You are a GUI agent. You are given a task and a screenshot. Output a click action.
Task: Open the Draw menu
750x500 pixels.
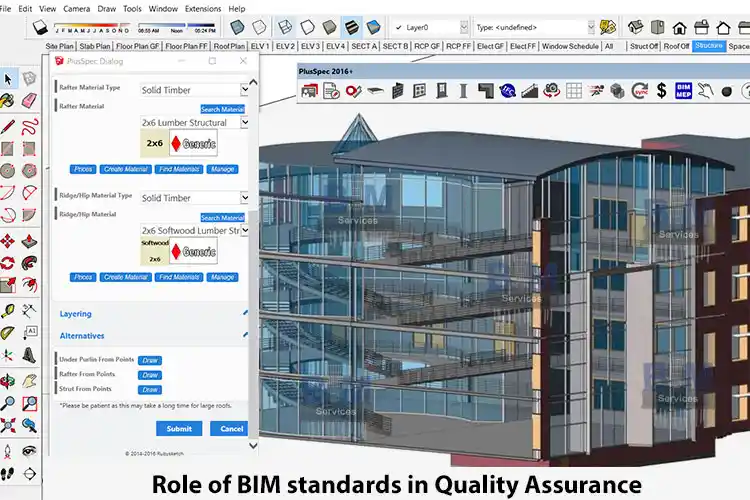[106, 9]
